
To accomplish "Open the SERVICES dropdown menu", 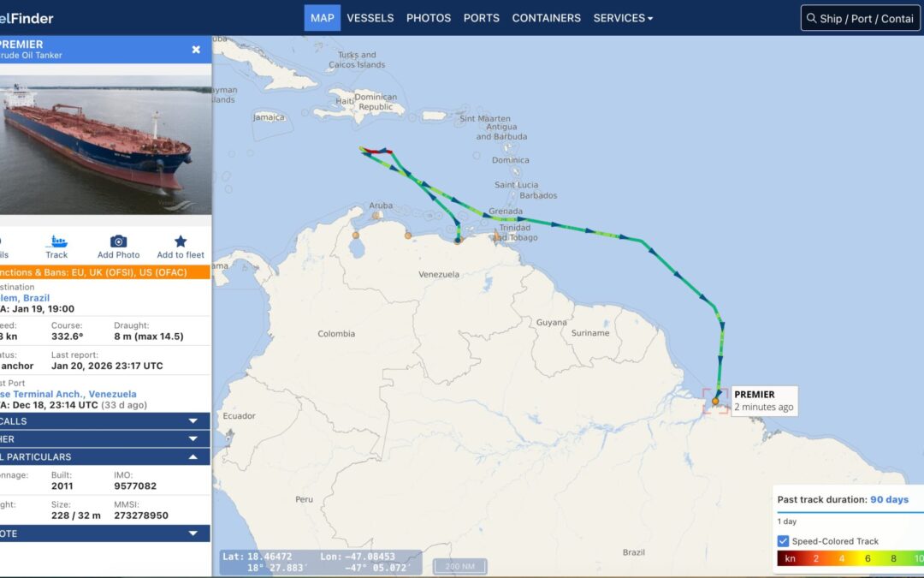I will pyautogui.click(x=623, y=18).
